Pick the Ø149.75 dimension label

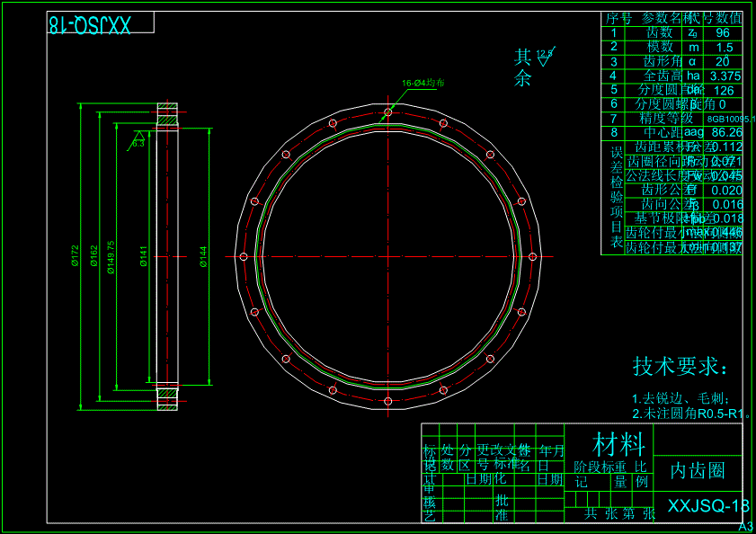[111, 257]
